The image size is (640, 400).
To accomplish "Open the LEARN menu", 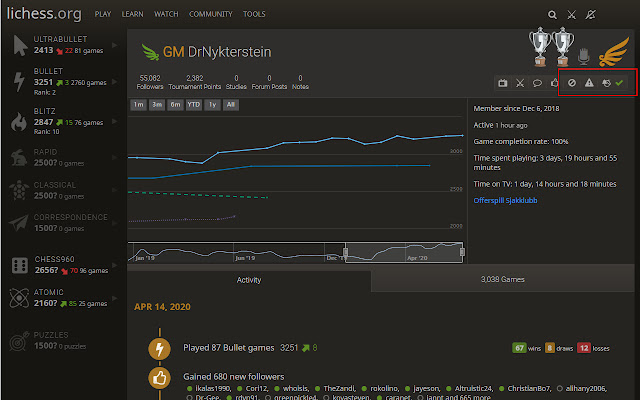I will coord(132,15).
